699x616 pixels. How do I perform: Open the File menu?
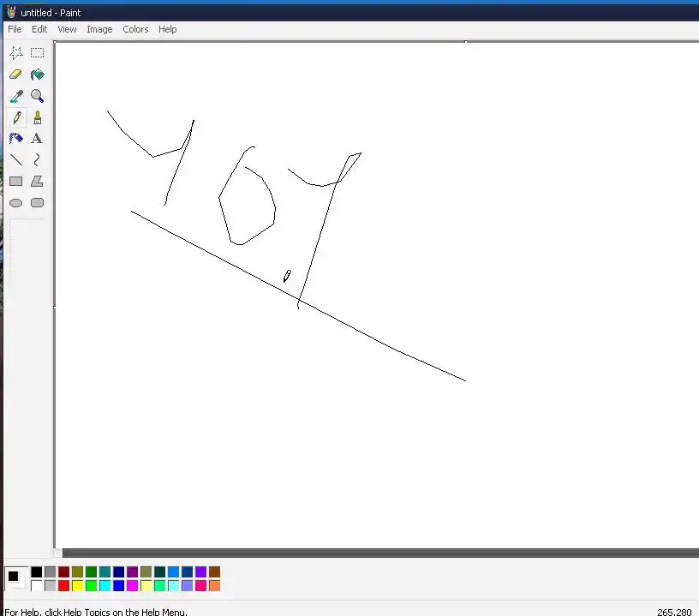[15, 29]
